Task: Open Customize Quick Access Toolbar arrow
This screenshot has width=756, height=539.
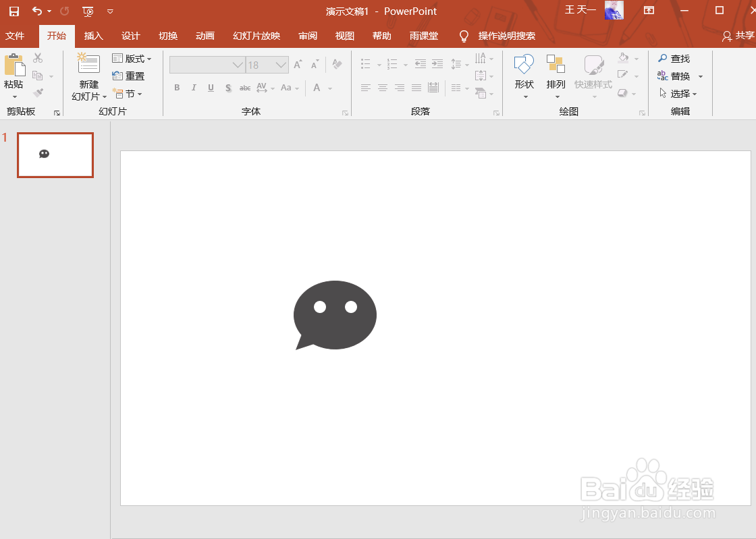Action: pyautogui.click(x=110, y=11)
